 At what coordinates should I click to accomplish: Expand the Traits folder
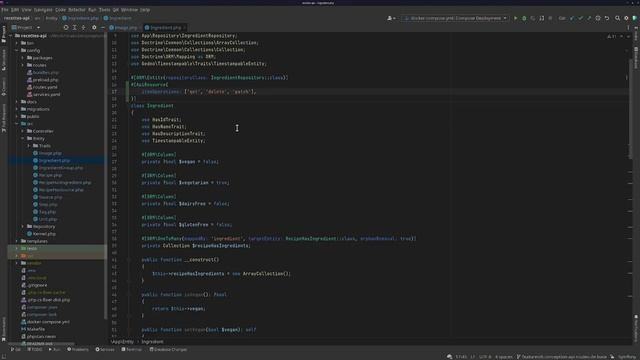pyautogui.click(x=29, y=146)
